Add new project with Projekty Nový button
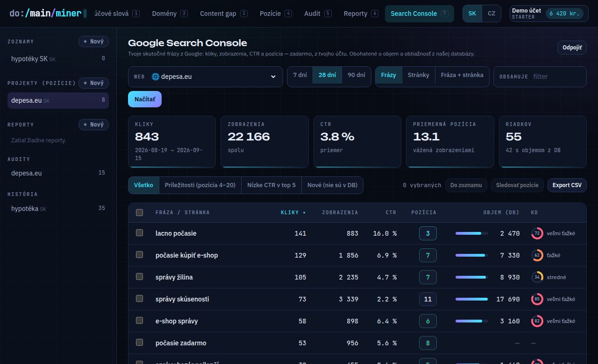 (x=93, y=83)
